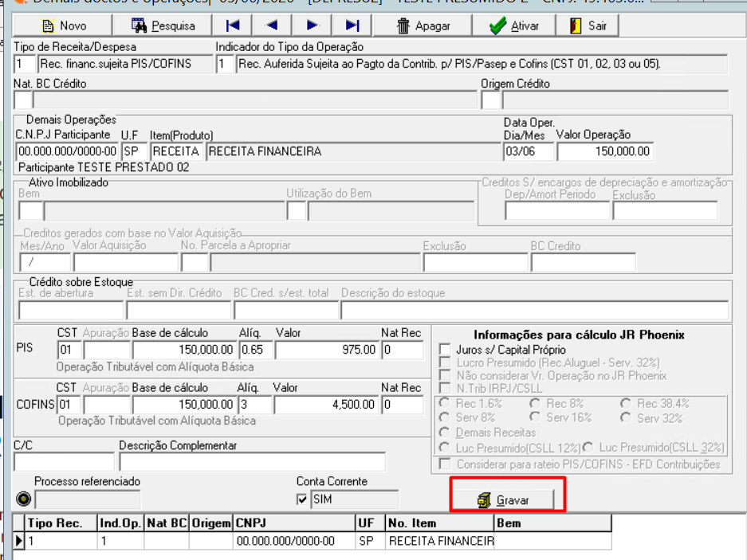Viewport: 747px width, 560px height.
Task: Select Serv 32% radio option
Action: [626, 417]
